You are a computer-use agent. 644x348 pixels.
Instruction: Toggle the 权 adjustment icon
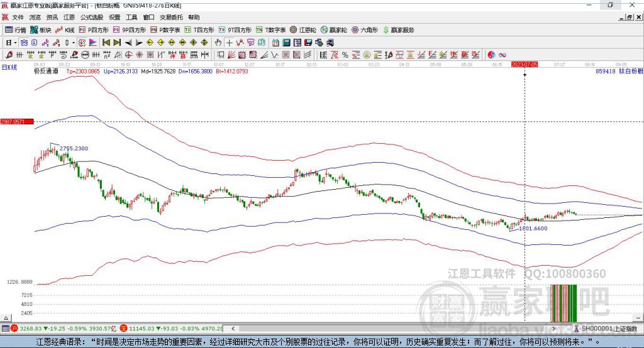tap(82, 43)
